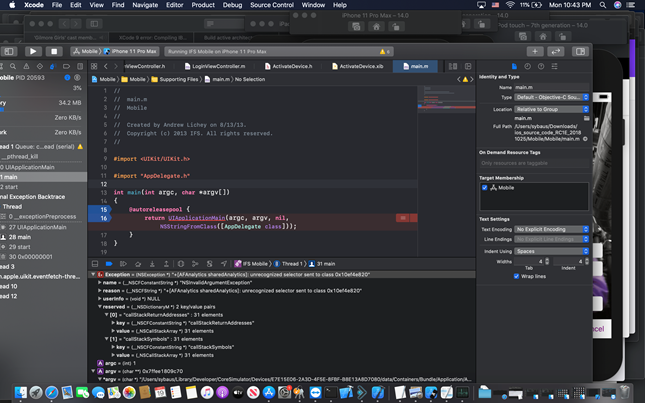Switch to the ActivateDevice.xib tab
This screenshot has width=645, height=403.
(x=357, y=66)
